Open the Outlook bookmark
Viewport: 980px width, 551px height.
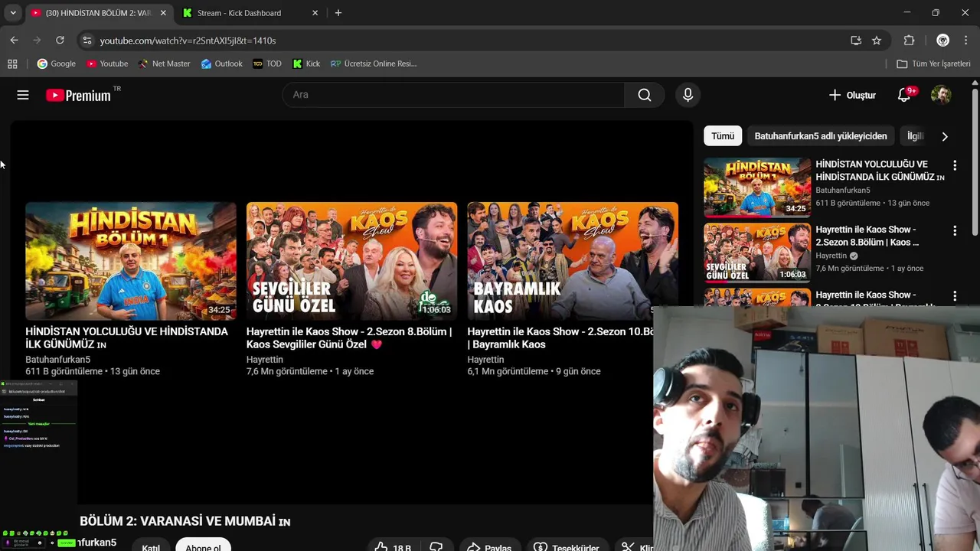click(221, 64)
